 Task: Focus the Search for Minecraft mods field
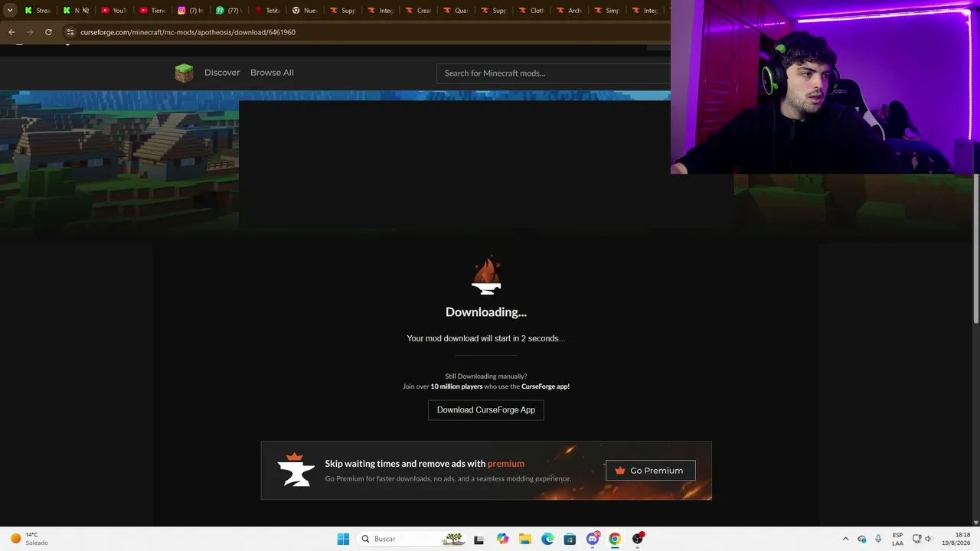coord(553,73)
